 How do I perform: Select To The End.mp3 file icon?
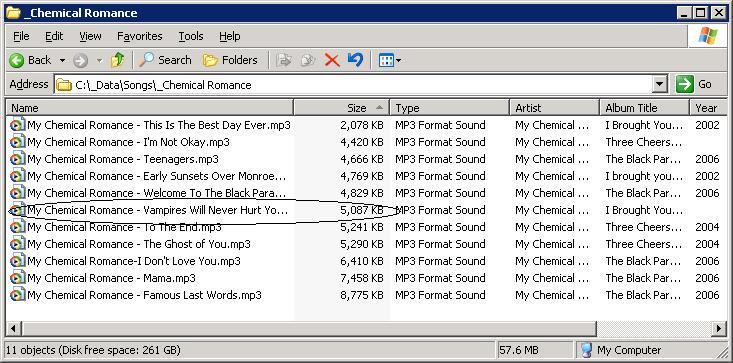pyautogui.click(x=17, y=227)
